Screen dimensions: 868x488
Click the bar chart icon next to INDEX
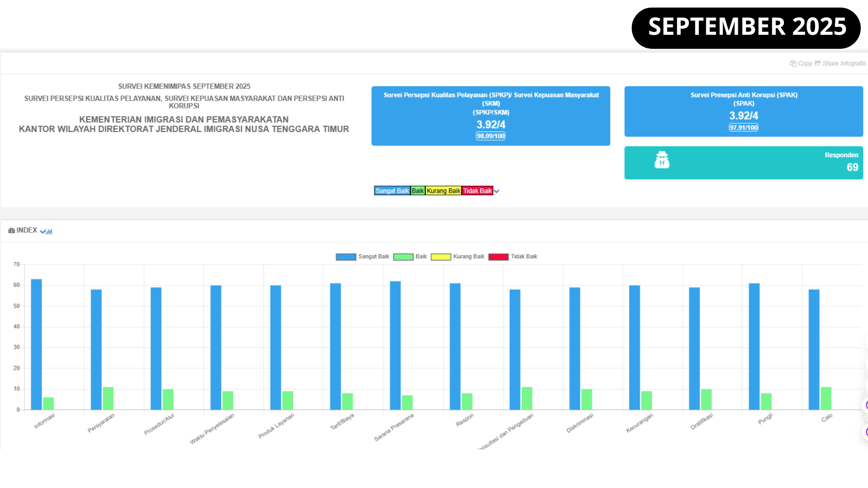(49, 231)
